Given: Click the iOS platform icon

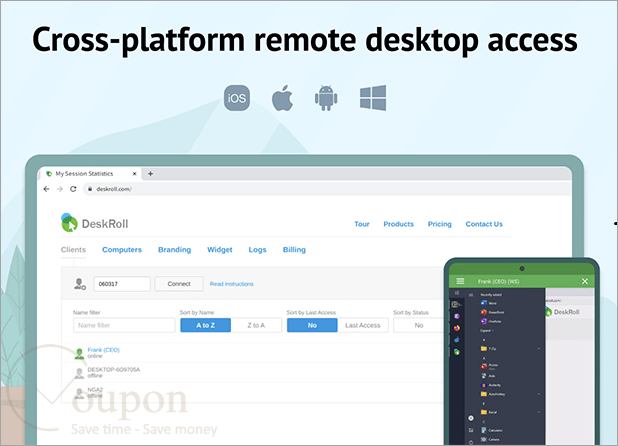Looking at the screenshot, I should (x=237, y=98).
